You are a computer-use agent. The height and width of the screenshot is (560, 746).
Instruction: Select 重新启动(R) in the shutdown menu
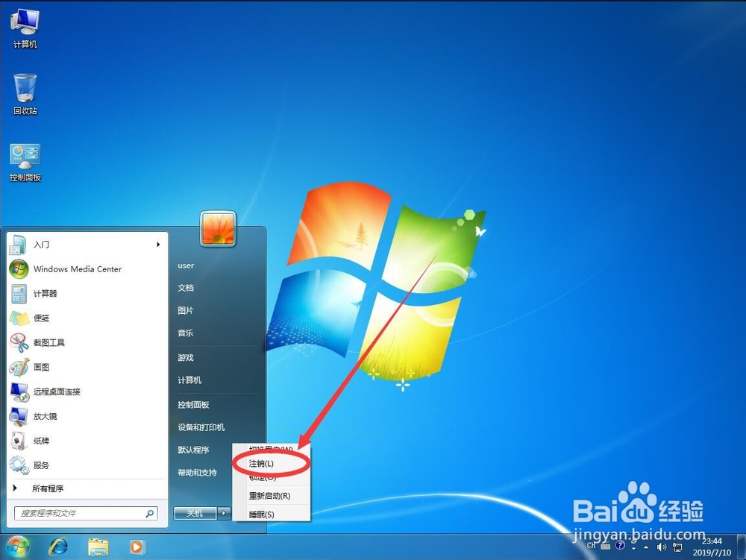(272, 496)
